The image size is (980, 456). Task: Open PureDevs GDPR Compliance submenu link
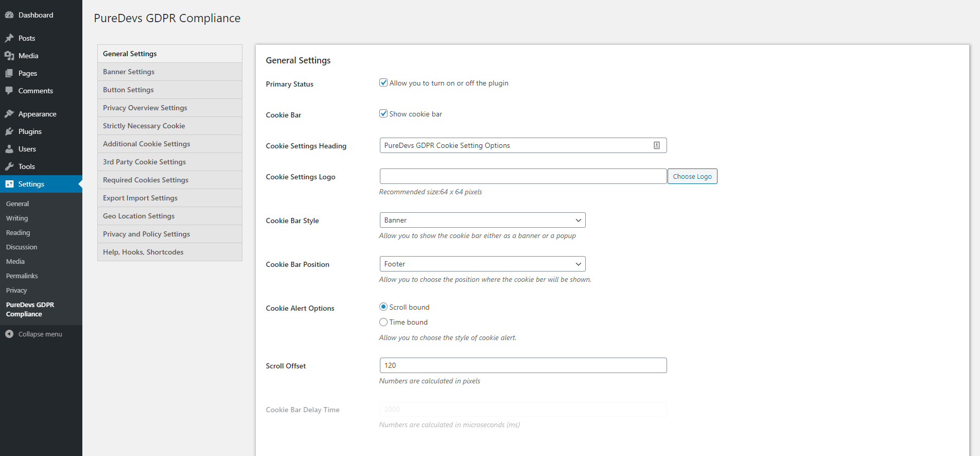click(30, 309)
